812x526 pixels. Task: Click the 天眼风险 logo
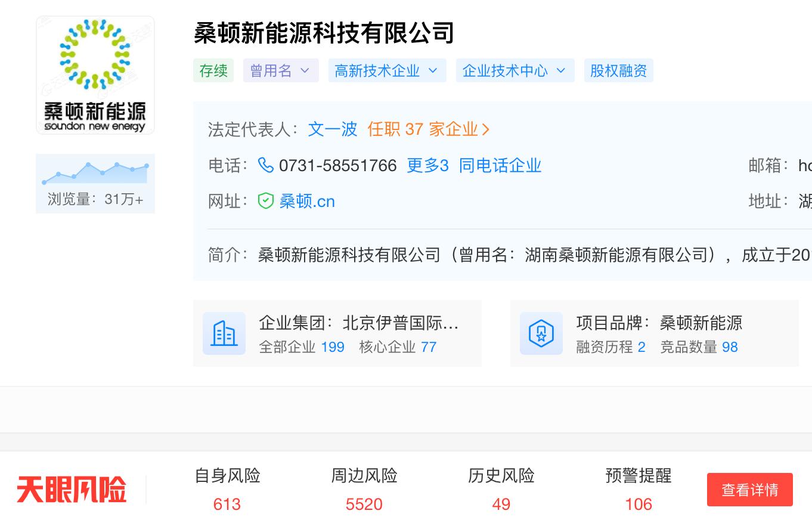click(72, 490)
